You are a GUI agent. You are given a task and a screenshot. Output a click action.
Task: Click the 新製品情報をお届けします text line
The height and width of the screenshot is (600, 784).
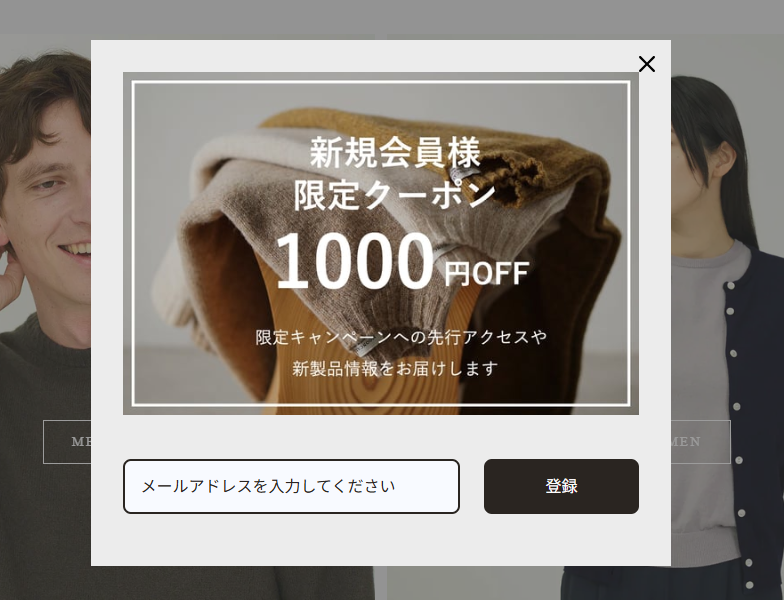click(x=395, y=368)
